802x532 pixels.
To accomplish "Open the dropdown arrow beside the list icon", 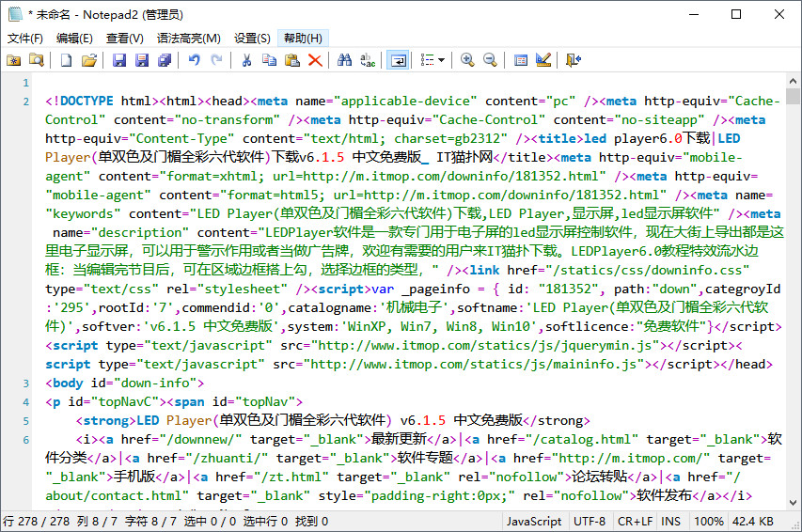I will (442, 60).
